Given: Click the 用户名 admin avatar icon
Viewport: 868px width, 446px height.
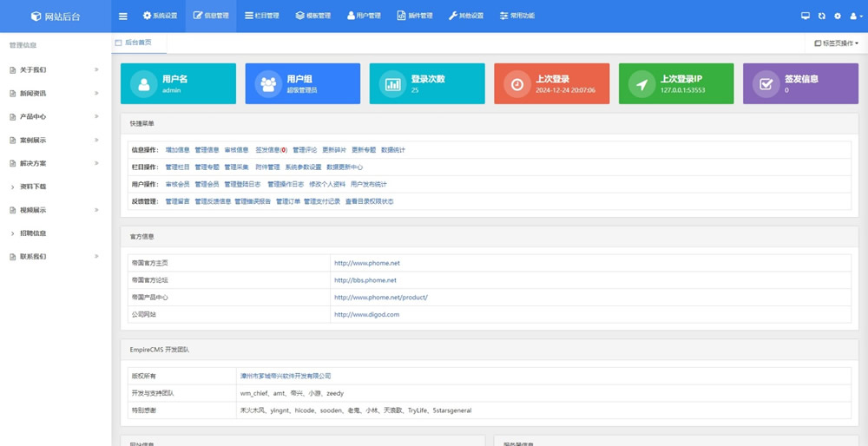Looking at the screenshot, I should 143,84.
